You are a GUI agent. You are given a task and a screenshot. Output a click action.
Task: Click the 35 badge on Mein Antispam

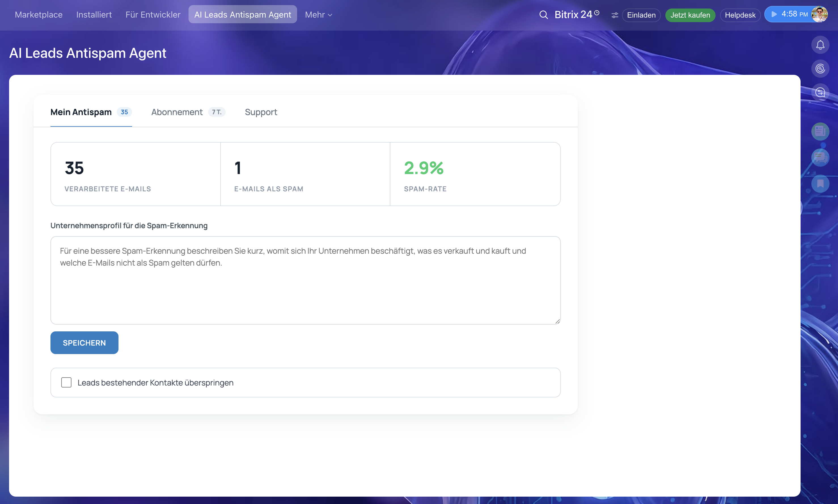(x=124, y=112)
